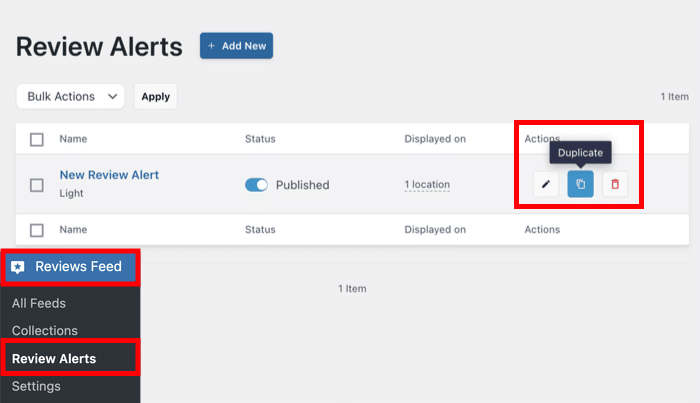The height and width of the screenshot is (403, 700).
Task: Click the Name column header
Action: [74, 139]
